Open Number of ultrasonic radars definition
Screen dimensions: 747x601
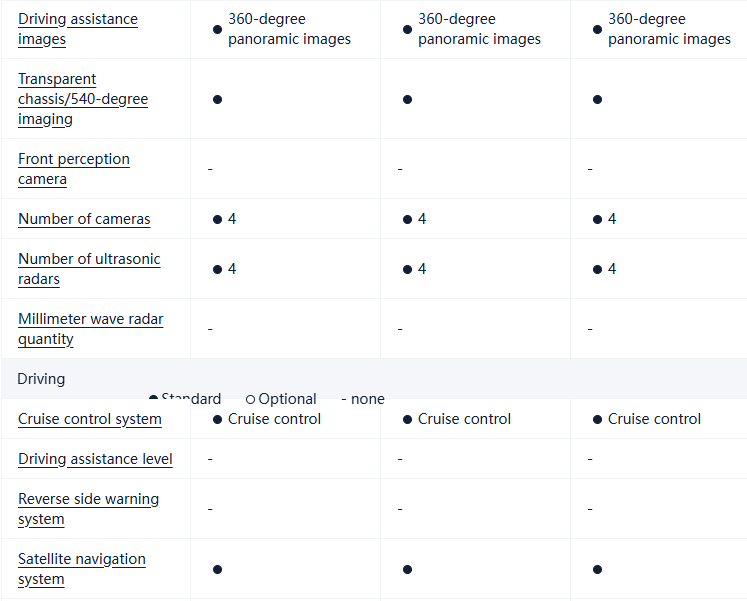(x=89, y=269)
